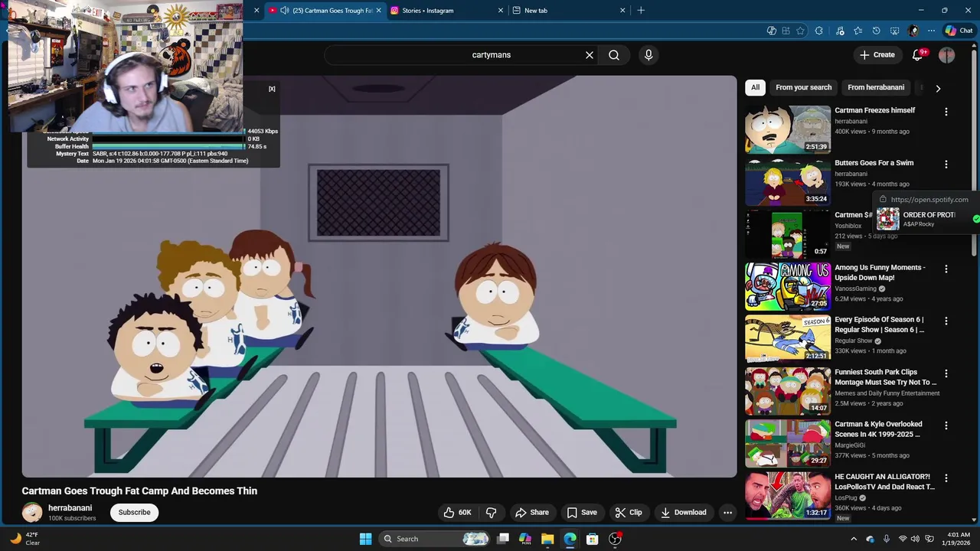The image size is (980, 551).
Task: Click the Create button
Action: pos(877,55)
